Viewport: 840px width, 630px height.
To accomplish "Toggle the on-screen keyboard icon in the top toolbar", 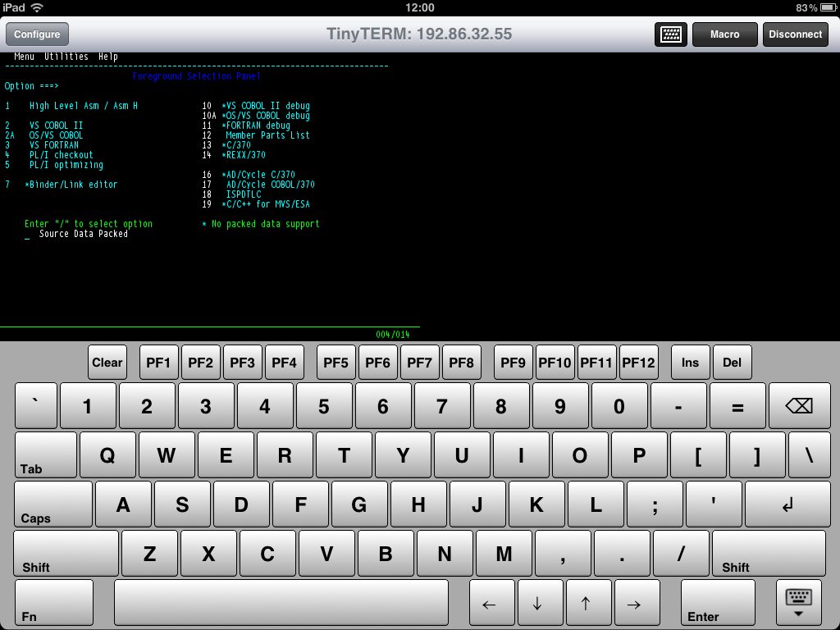I will [x=670, y=34].
